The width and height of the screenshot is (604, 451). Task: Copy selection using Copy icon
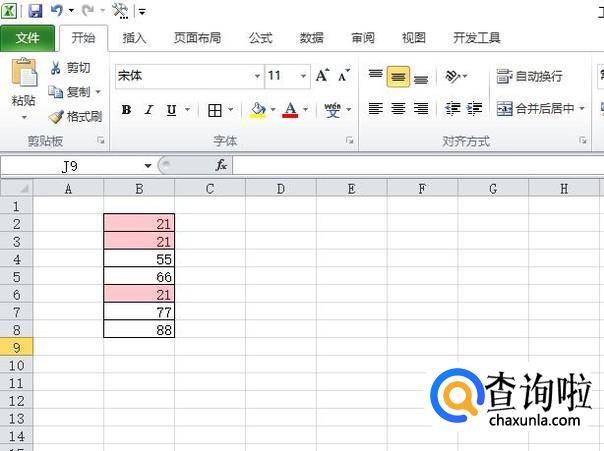55,92
